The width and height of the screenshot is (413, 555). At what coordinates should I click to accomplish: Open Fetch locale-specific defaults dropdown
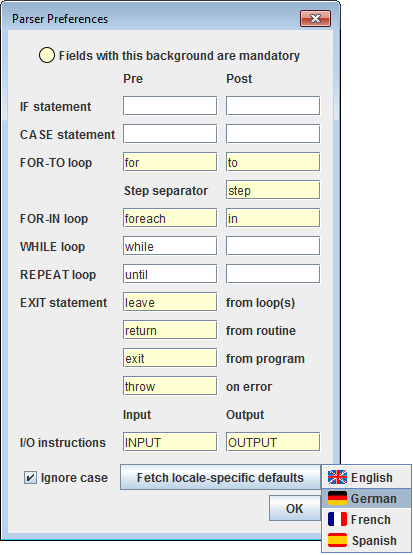[x=220, y=477]
